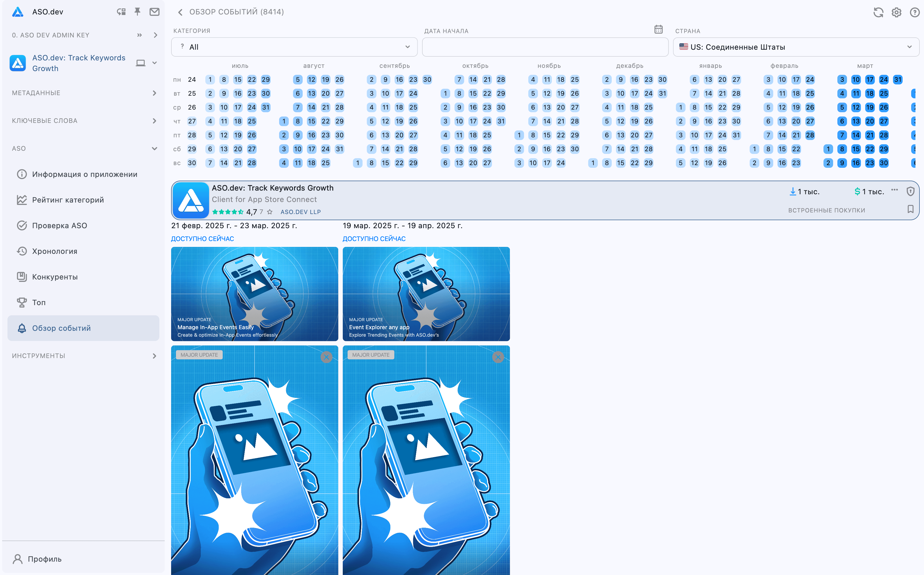Screen dimensions: 924x575
Task: Click the ASO.dev logo in sidebar header
Action: [17, 12]
